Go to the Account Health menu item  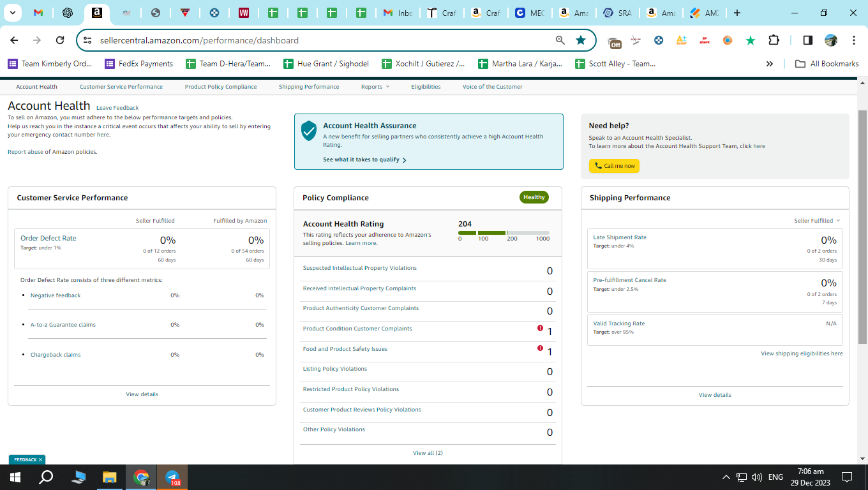[36, 87]
